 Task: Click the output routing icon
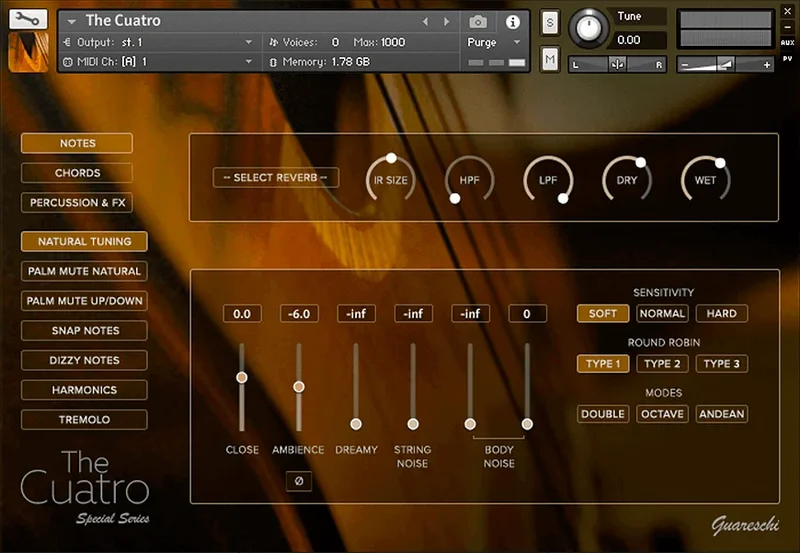(67, 42)
